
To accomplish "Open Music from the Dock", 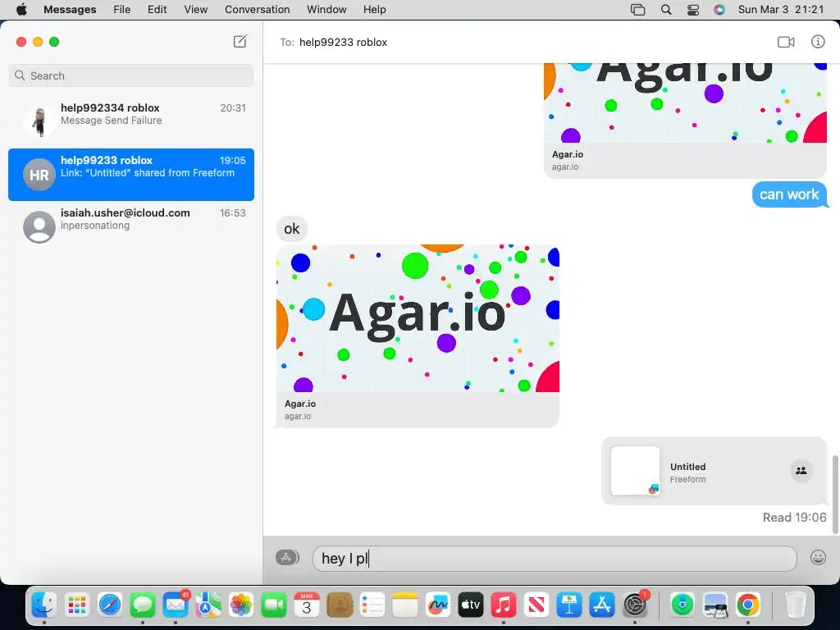I will click(504, 605).
